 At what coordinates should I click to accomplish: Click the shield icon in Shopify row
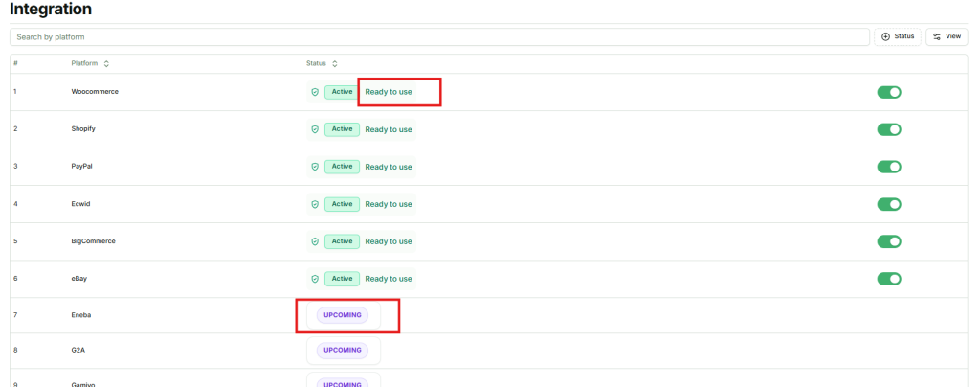[x=315, y=129]
